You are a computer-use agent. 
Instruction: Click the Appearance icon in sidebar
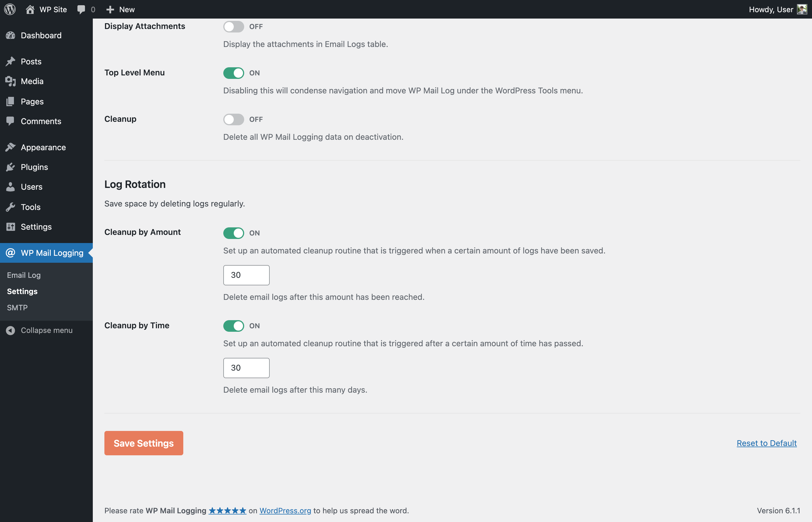pyautogui.click(x=11, y=147)
